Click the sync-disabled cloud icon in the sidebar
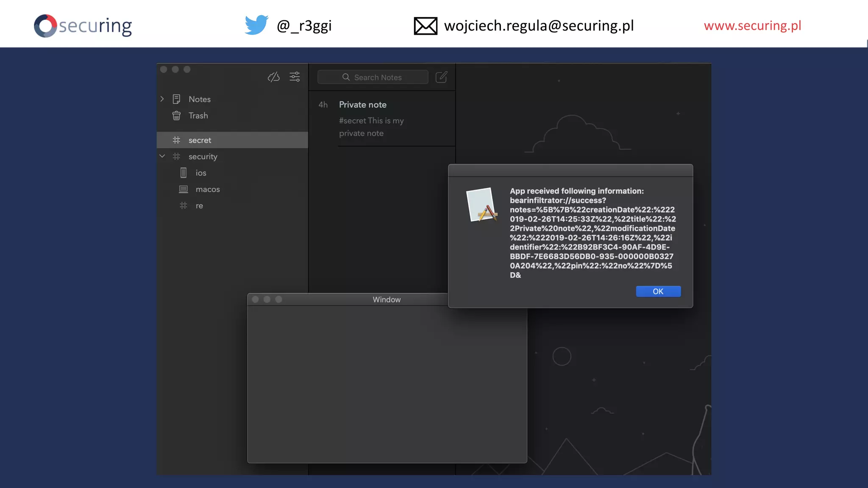The image size is (868, 488). tap(274, 77)
